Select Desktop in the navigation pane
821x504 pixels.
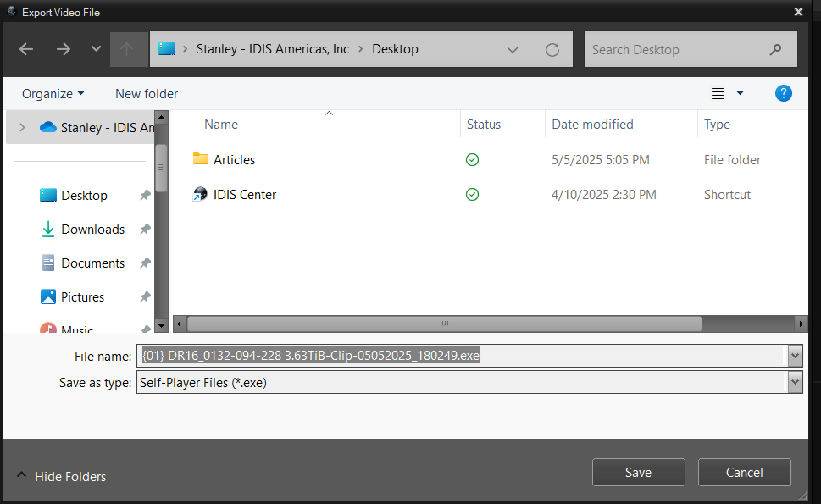pos(84,195)
